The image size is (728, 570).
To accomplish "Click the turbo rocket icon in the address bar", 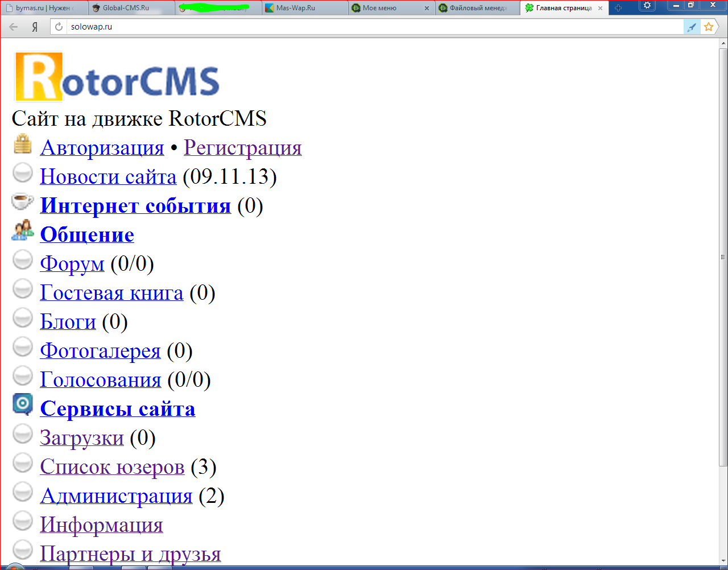I will [692, 27].
